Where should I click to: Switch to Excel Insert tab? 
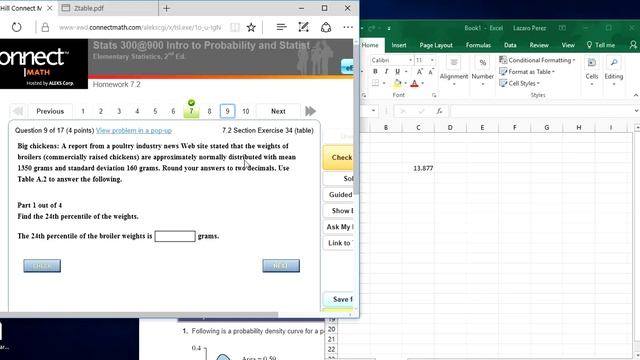tap(399, 45)
